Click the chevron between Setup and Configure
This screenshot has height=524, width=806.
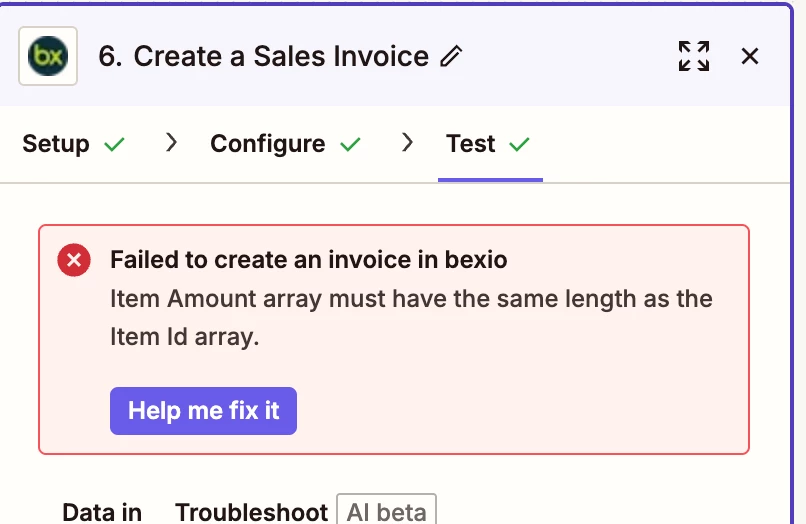(x=172, y=142)
